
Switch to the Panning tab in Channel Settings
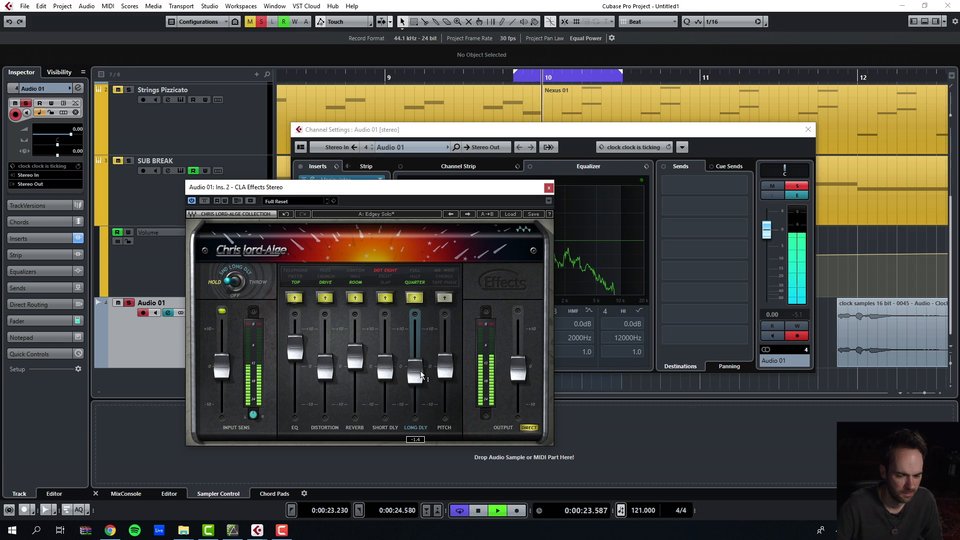pyautogui.click(x=729, y=366)
